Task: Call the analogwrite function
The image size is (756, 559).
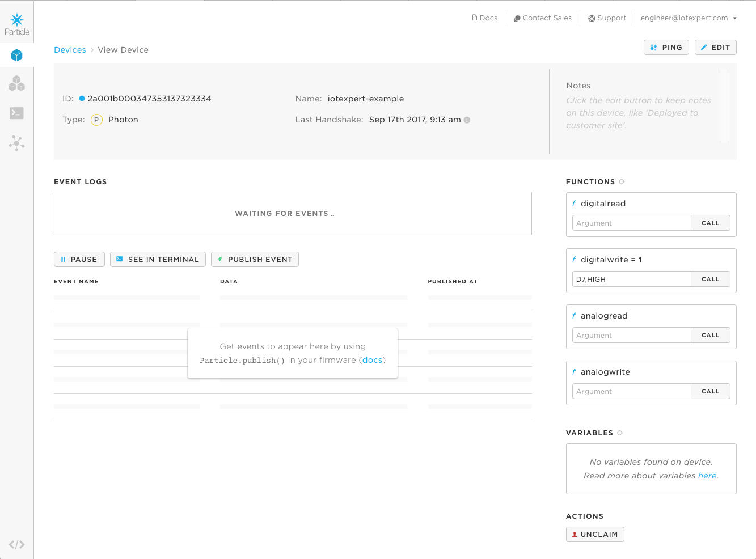Action: (x=711, y=391)
